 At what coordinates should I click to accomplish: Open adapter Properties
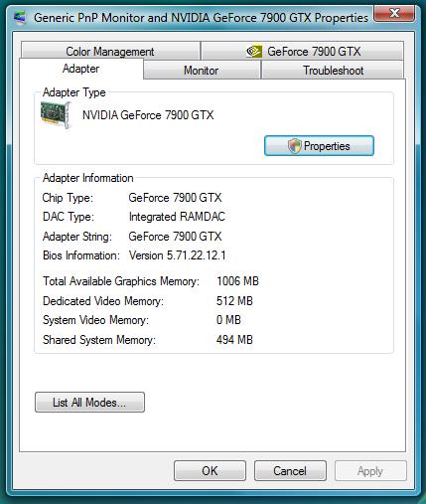[x=319, y=146]
